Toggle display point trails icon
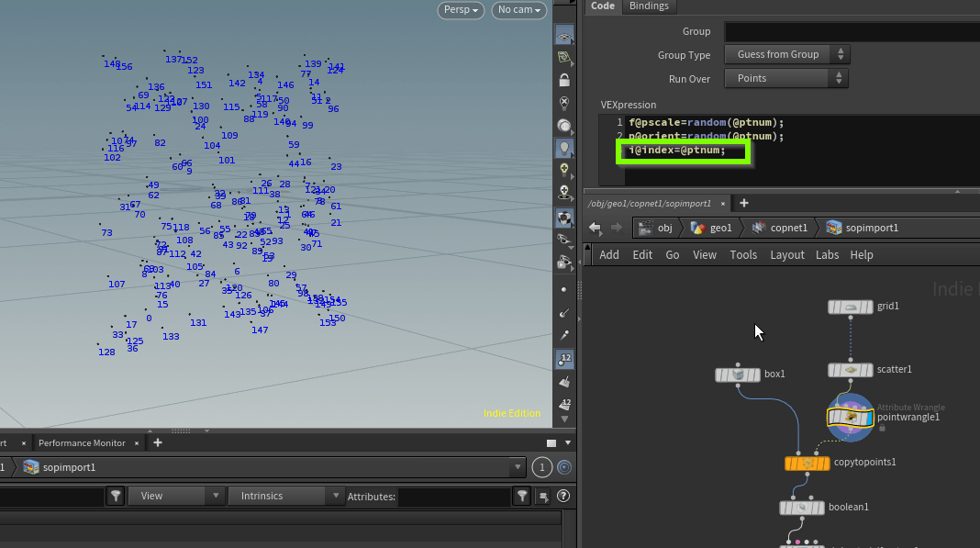980x548 pixels. point(564,335)
